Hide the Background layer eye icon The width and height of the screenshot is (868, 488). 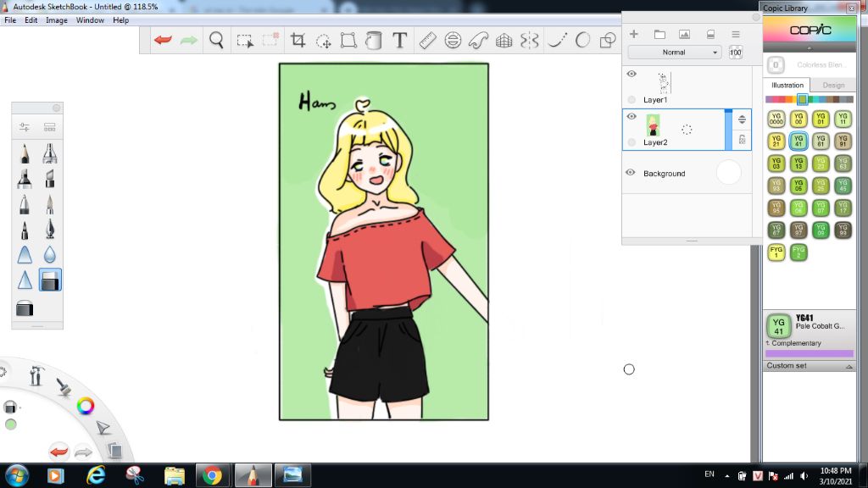pos(631,173)
